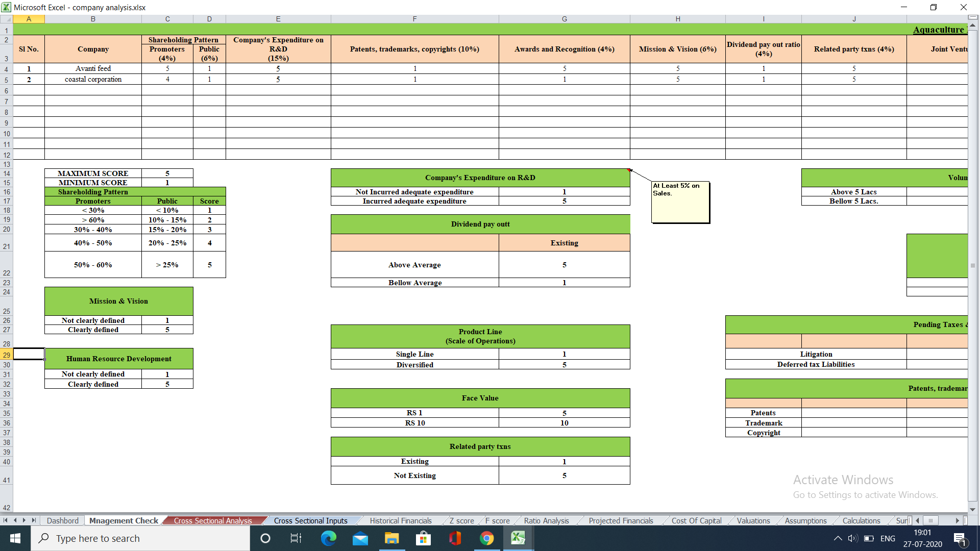
Task: Select the 'Litigation' cell
Action: pyautogui.click(x=816, y=354)
